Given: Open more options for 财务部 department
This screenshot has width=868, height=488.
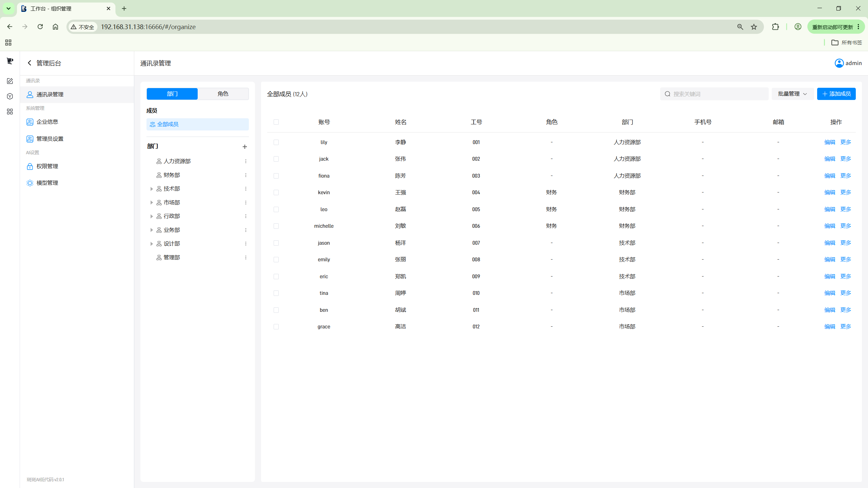Looking at the screenshot, I should 246,175.
